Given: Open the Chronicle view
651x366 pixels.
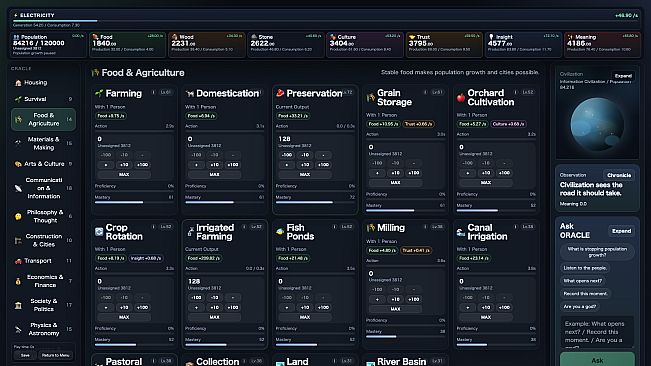Looking at the screenshot, I should coord(619,175).
